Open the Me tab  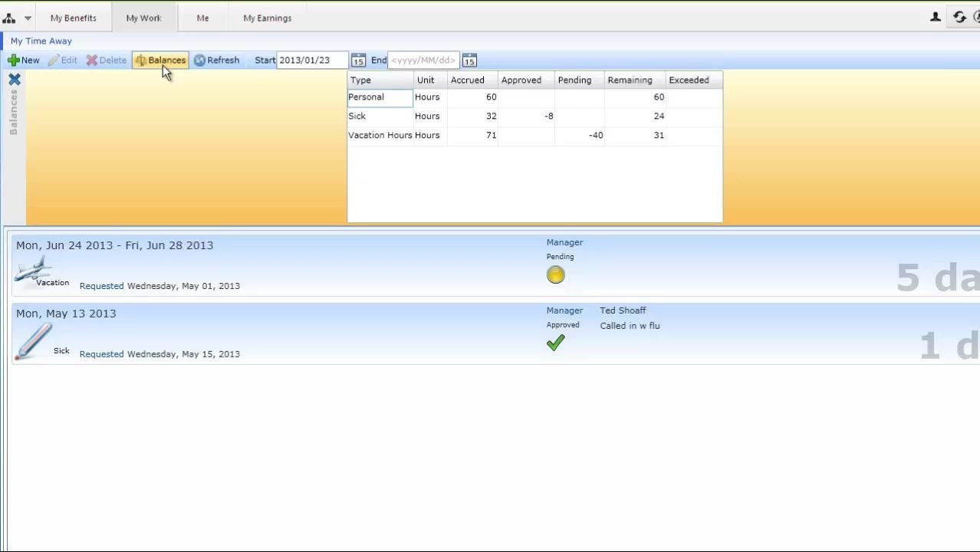pyautogui.click(x=202, y=18)
